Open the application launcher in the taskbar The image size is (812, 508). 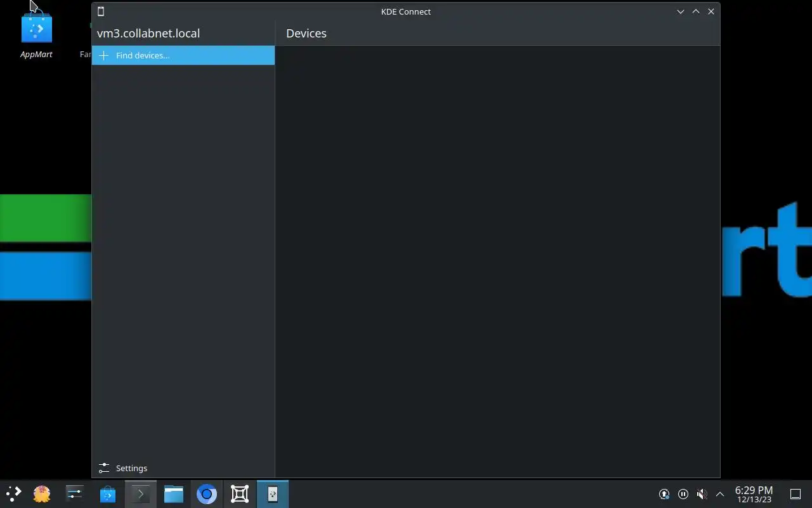pyautogui.click(x=13, y=493)
